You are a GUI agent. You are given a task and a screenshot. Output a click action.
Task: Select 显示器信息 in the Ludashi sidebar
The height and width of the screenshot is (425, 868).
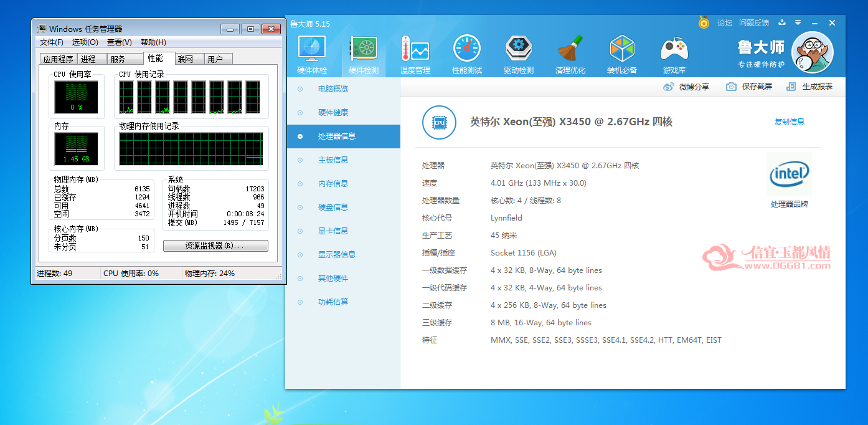(343, 255)
